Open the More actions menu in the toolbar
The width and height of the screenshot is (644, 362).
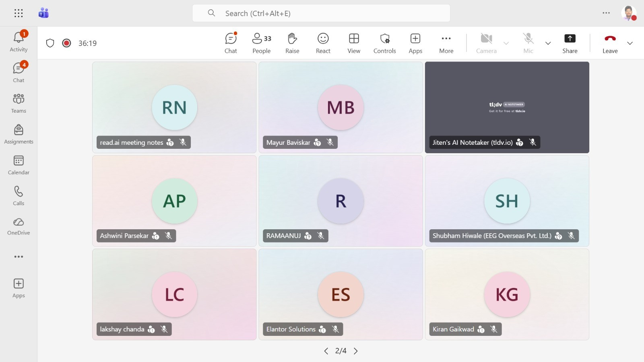[446, 43]
